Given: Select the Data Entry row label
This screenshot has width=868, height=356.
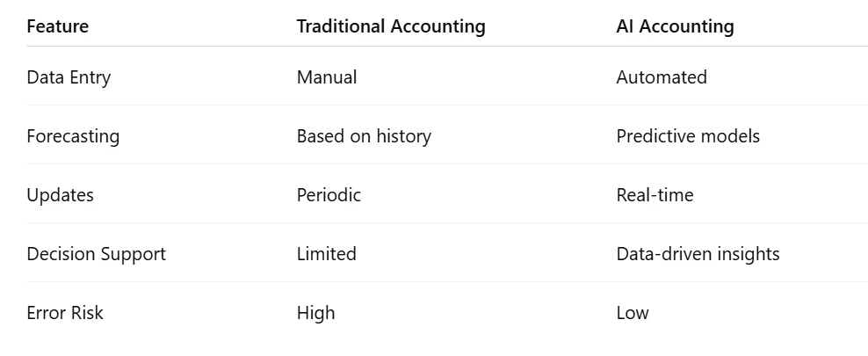Looking at the screenshot, I should [x=69, y=77].
